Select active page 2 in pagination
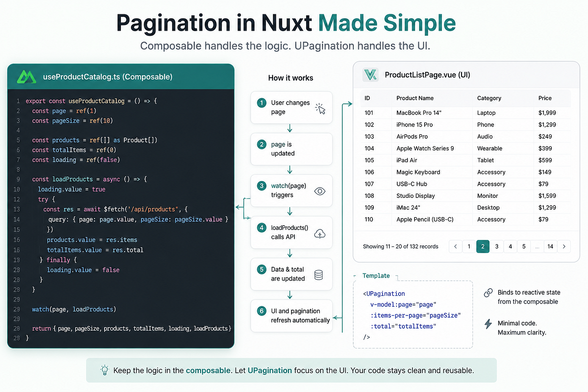Screen dimensions: 588x392 (x=483, y=247)
